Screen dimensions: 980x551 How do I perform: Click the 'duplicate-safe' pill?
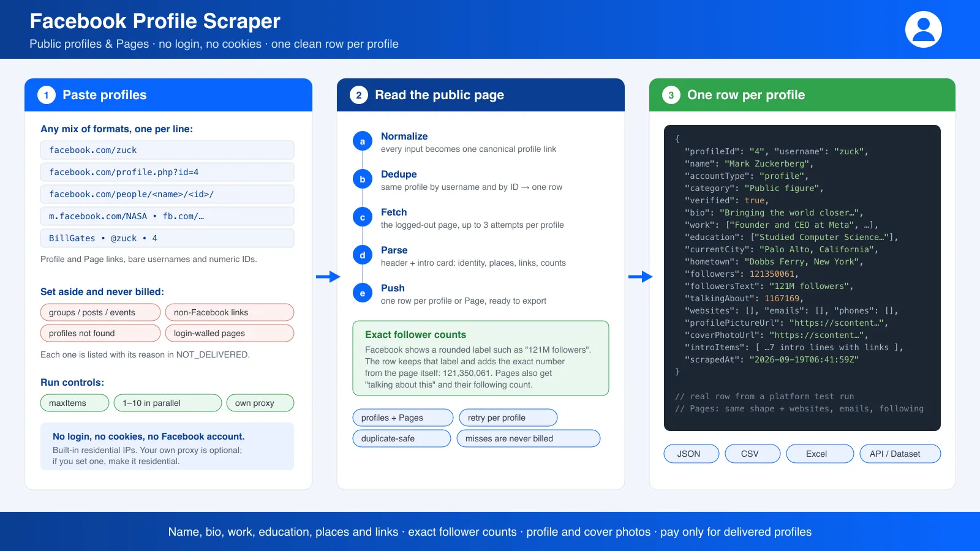tap(402, 438)
